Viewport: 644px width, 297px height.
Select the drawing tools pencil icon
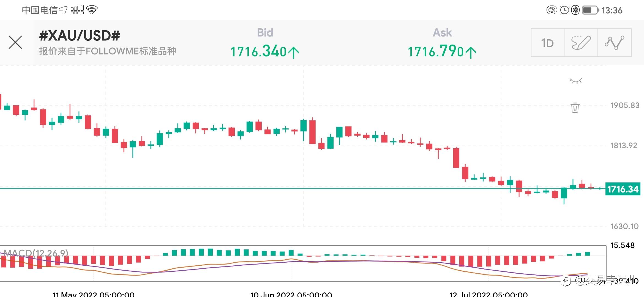click(x=581, y=43)
